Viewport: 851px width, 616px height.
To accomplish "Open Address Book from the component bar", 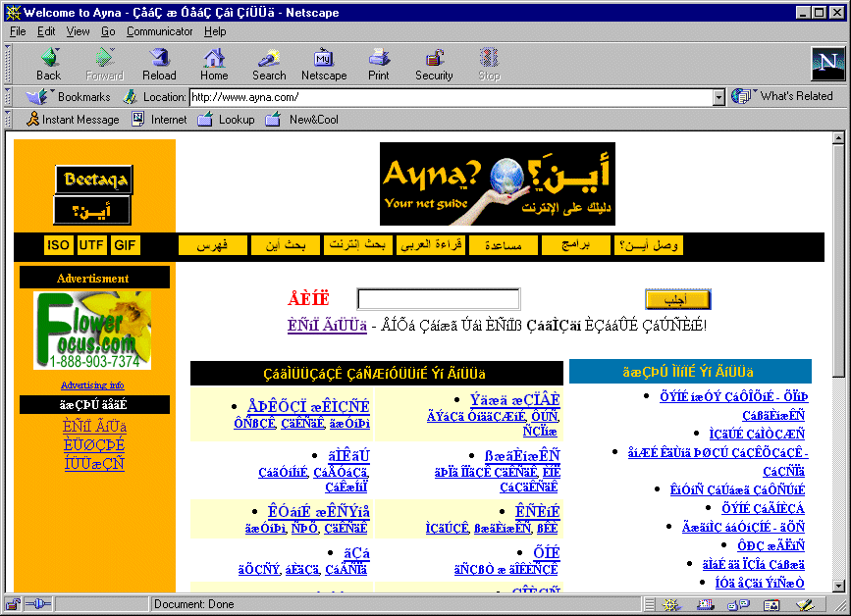I will pyautogui.click(x=771, y=604).
